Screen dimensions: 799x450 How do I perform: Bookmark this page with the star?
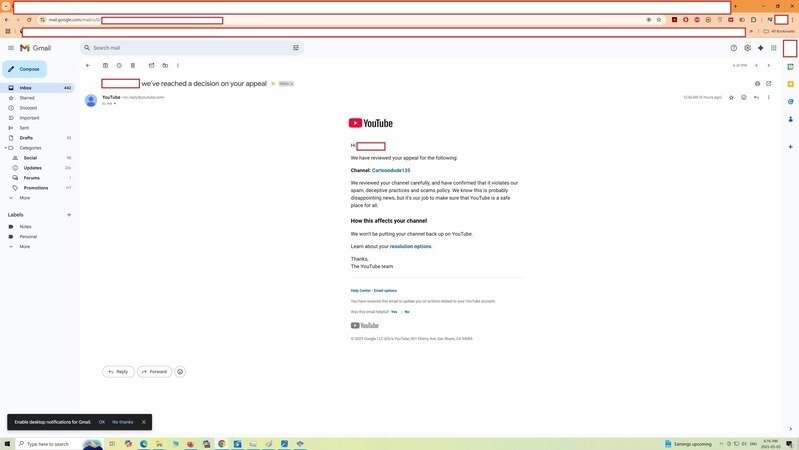[658, 20]
